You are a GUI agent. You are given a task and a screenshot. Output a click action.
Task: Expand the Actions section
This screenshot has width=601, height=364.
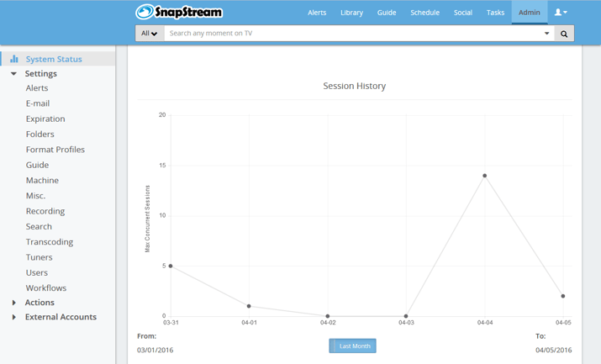click(x=13, y=303)
